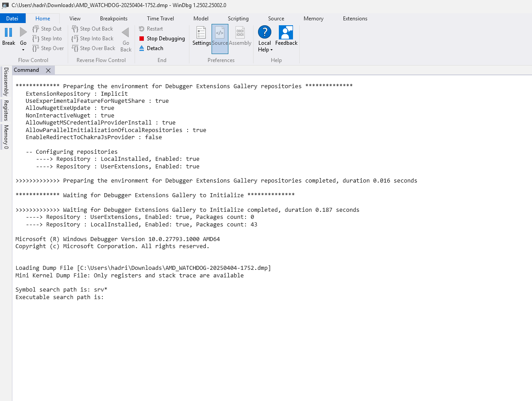The image size is (532, 401).
Task: Open the Breakpoints ribbon tab
Action: tap(114, 19)
